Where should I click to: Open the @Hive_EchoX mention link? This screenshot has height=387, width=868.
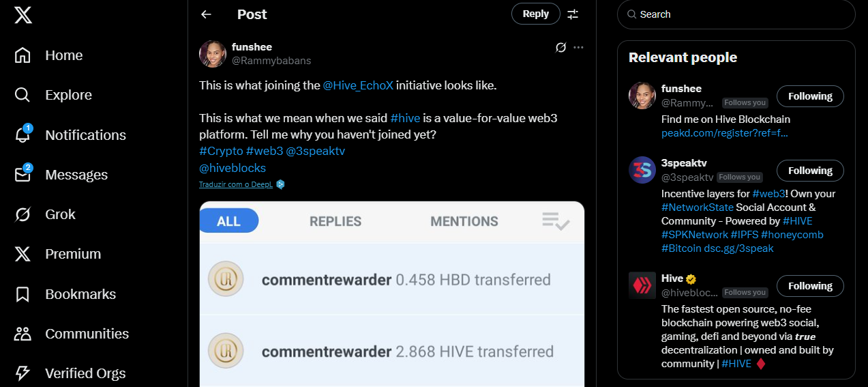point(358,85)
